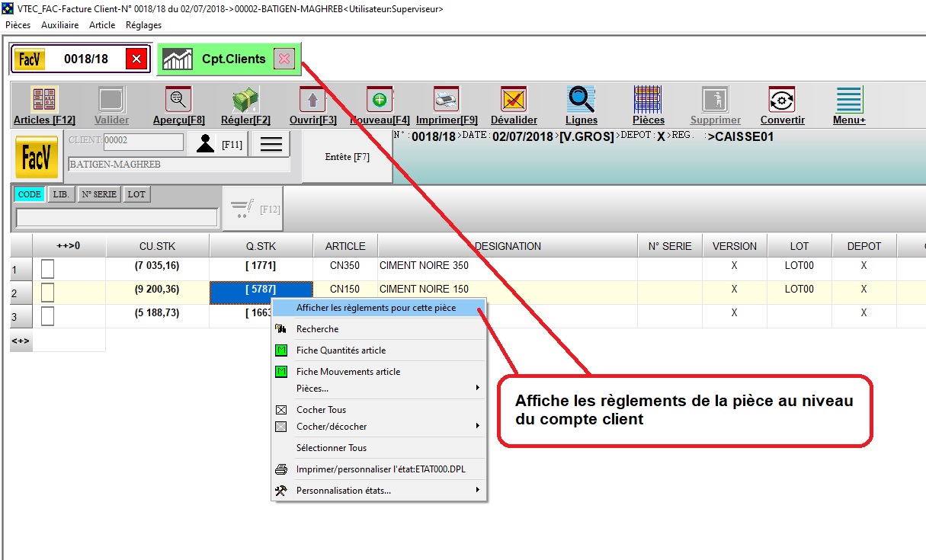Click the Convertir toolbar icon
Image resolution: width=926 pixels, height=560 pixels.
click(x=782, y=101)
